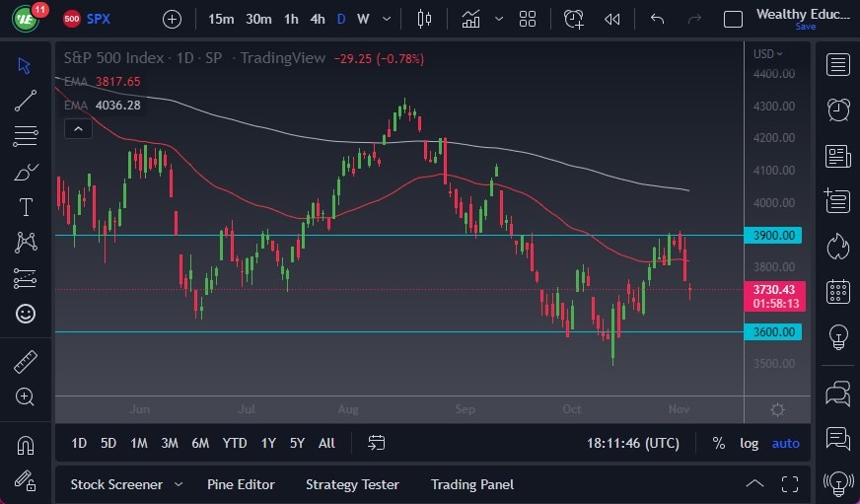Collapse the indicator legend chevron
Viewport: 860px width, 504px height.
click(77, 128)
